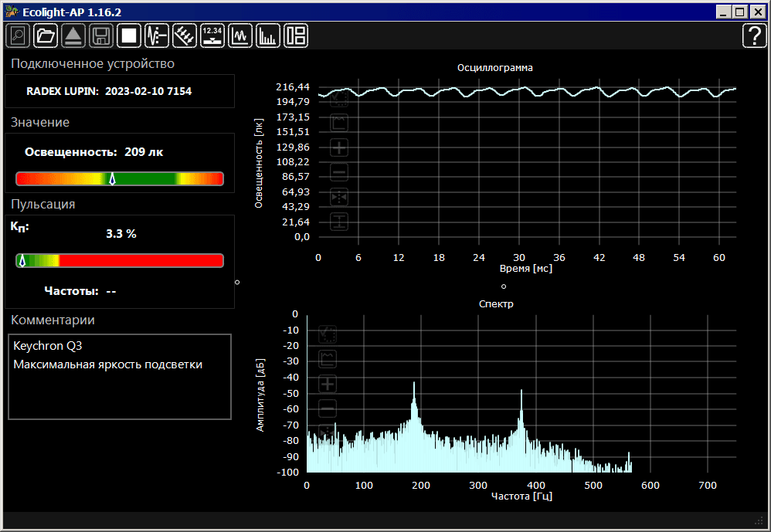Save measurement with the floppy disk icon
Image resolution: width=771 pixels, height=532 pixels.
click(x=101, y=36)
